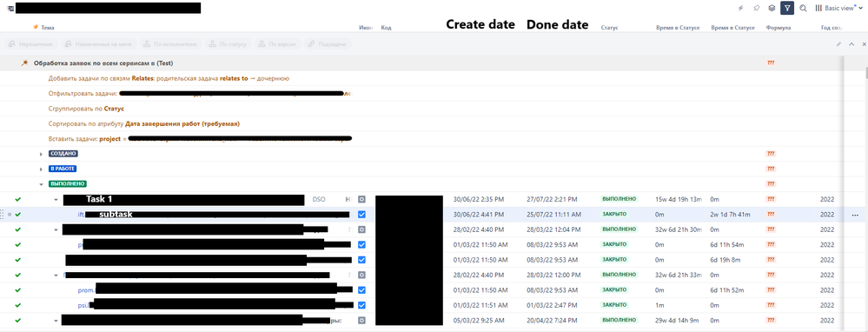The image size is (868, 332).
Task: Click the 27/07/22 2:21 PM done date cell
Action: click(552, 199)
